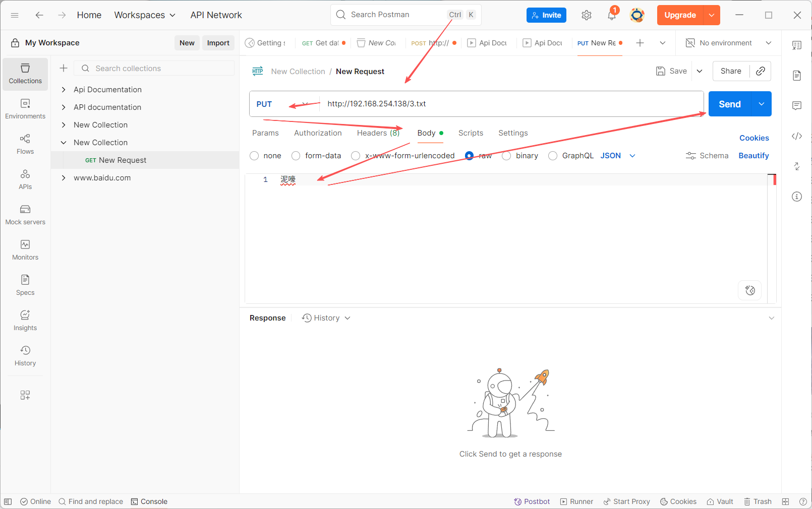Switch to the Headers (8) tab
The width and height of the screenshot is (812, 509).
378,133
